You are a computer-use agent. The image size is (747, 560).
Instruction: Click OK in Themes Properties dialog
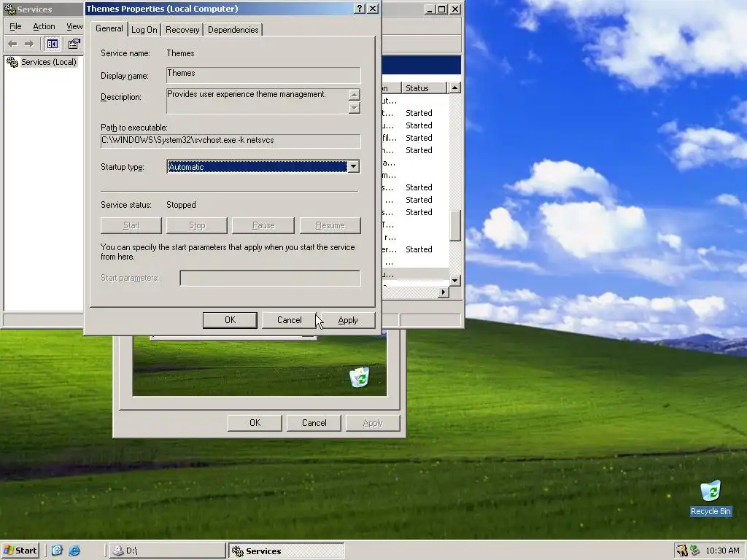tap(230, 320)
